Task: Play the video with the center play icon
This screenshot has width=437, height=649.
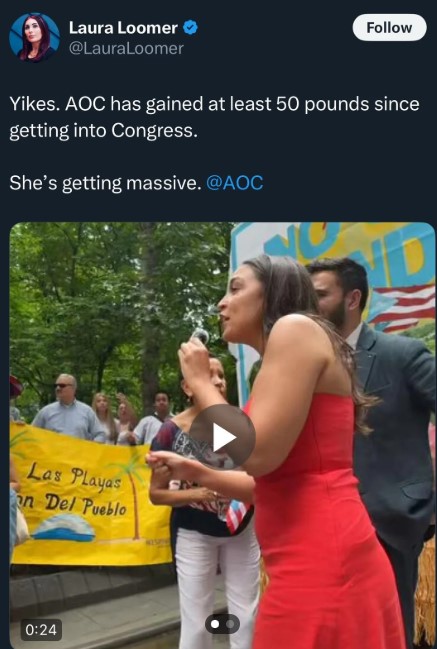Action: pyautogui.click(x=223, y=435)
